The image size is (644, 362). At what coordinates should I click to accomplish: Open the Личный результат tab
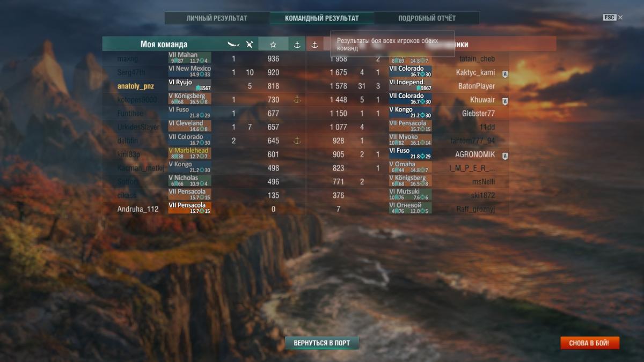coord(217,18)
